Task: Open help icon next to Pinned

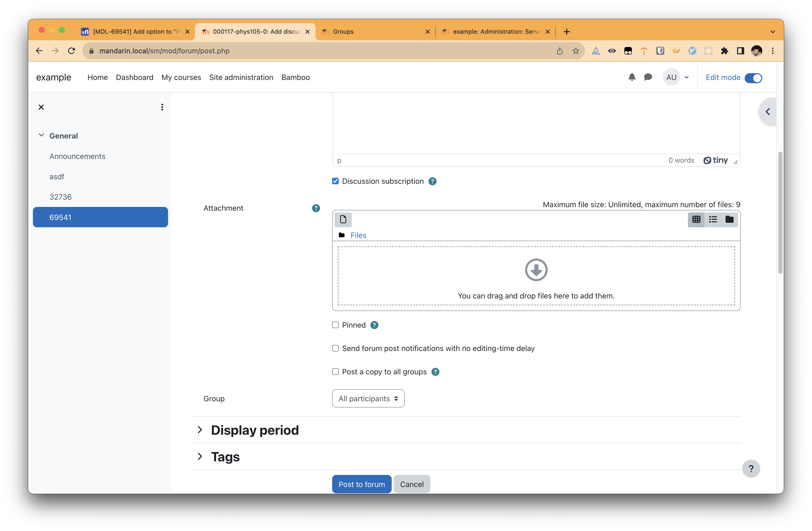Action: [374, 325]
